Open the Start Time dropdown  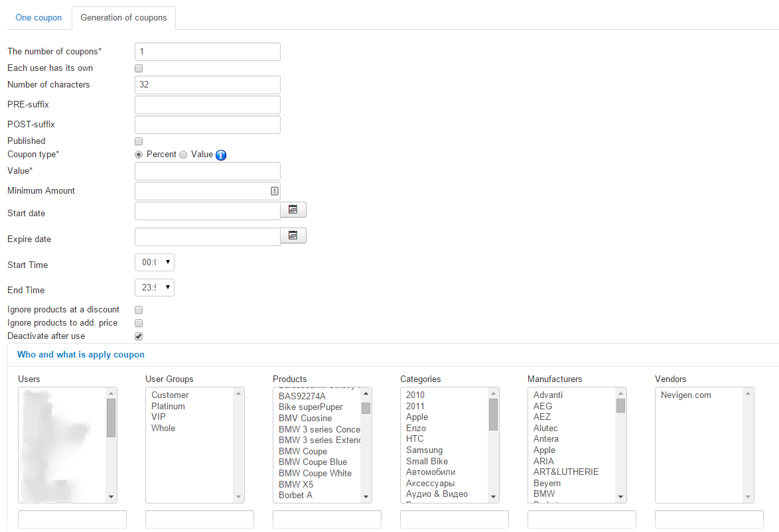click(x=155, y=263)
